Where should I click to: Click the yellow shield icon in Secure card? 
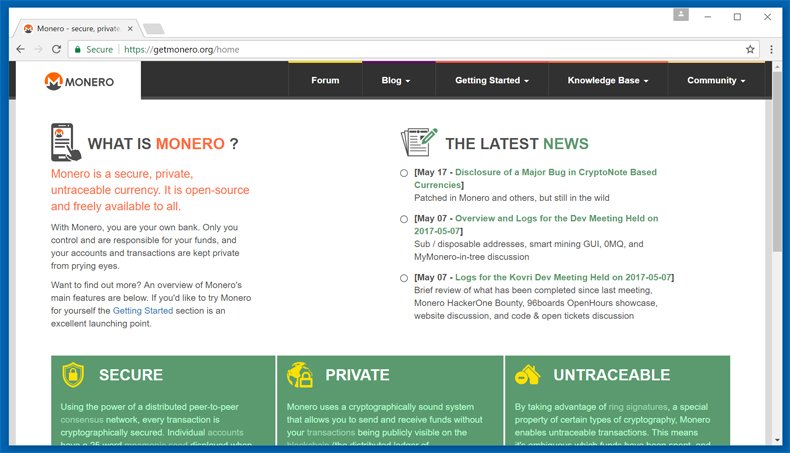point(73,375)
